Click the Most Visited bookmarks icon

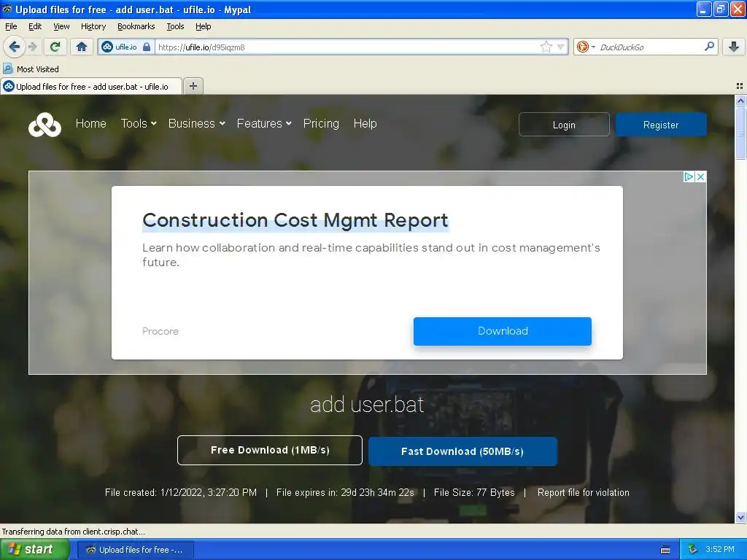pyautogui.click(x=7, y=69)
